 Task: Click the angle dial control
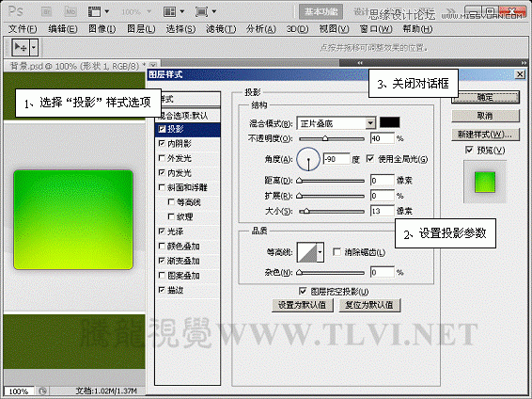[x=308, y=159]
